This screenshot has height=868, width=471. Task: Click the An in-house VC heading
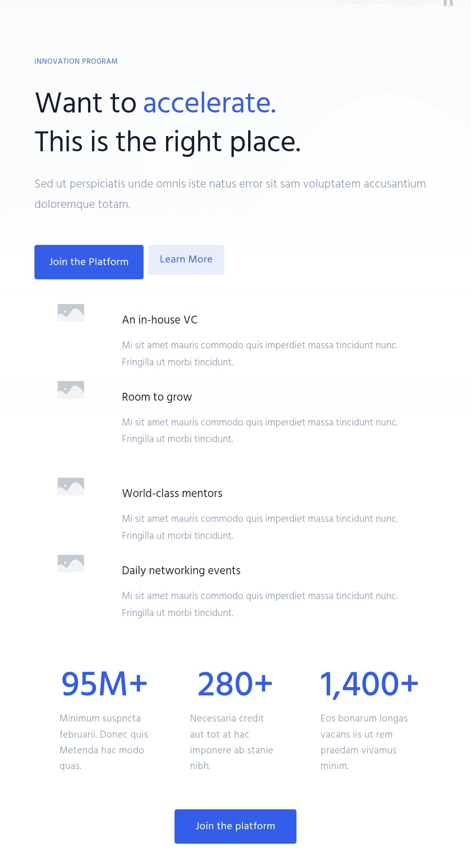pyautogui.click(x=160, y=320)
